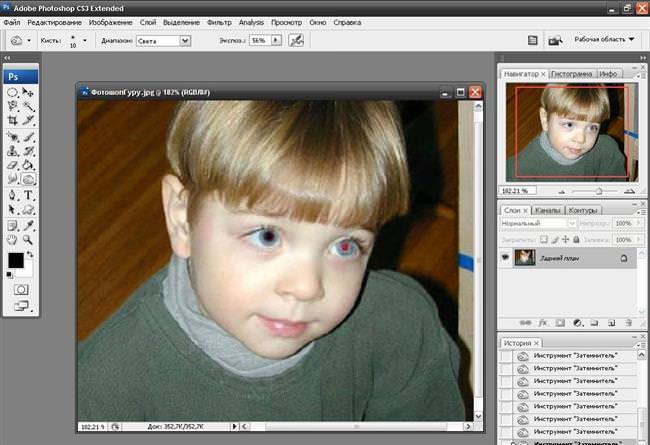Open the Burn tool preset picker
650x445 pixels.
coord(29,41)
